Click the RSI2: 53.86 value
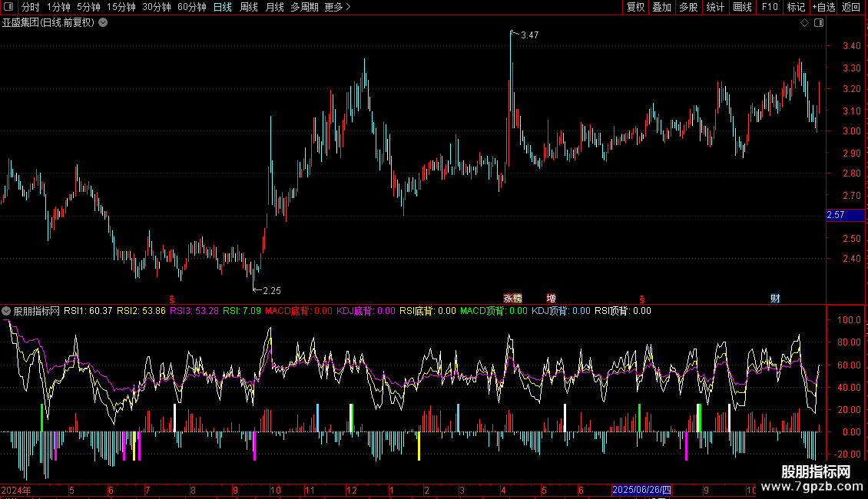Viewport: 868px width, 499px height. (141, 311)
